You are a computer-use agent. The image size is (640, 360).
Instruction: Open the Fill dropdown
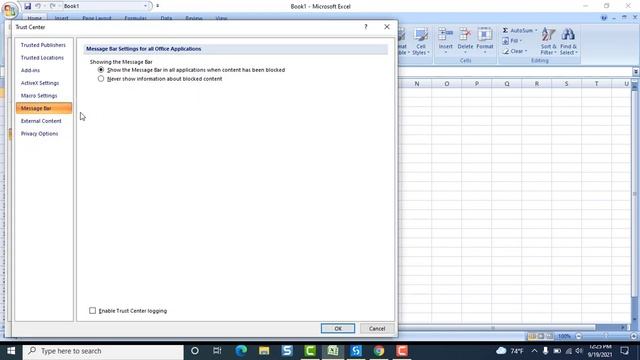pos(512,41)
